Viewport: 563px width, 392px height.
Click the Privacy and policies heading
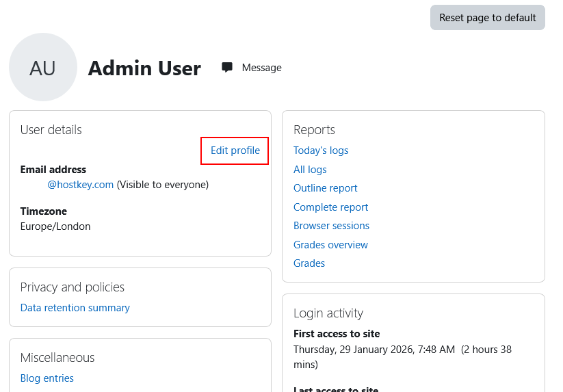(x=73, y=287)
